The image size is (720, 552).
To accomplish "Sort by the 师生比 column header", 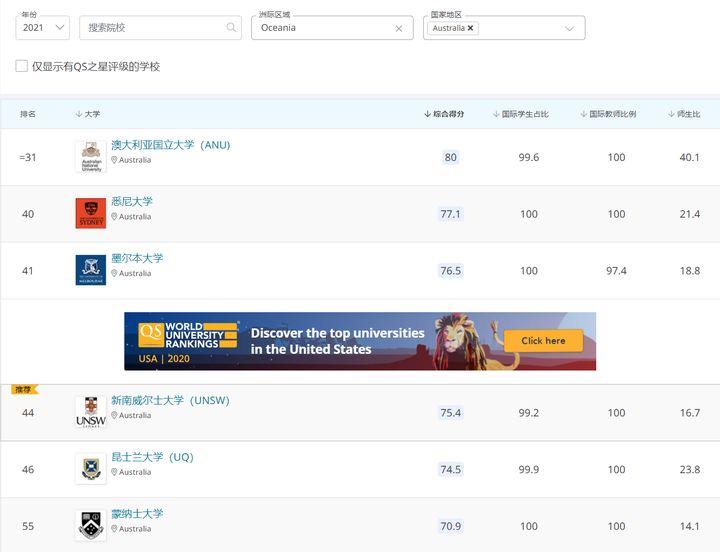I will [x=684, y=114].
